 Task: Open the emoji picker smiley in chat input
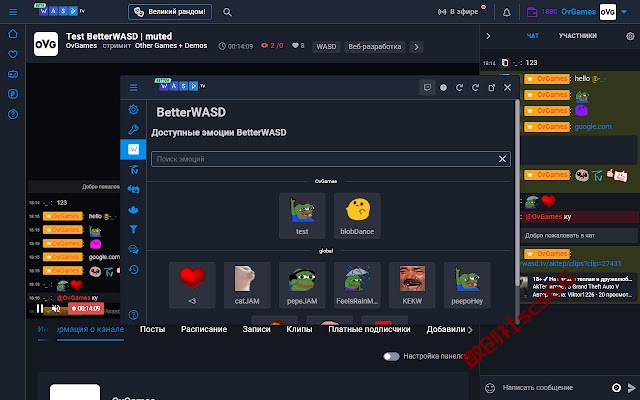coord(490,388)
